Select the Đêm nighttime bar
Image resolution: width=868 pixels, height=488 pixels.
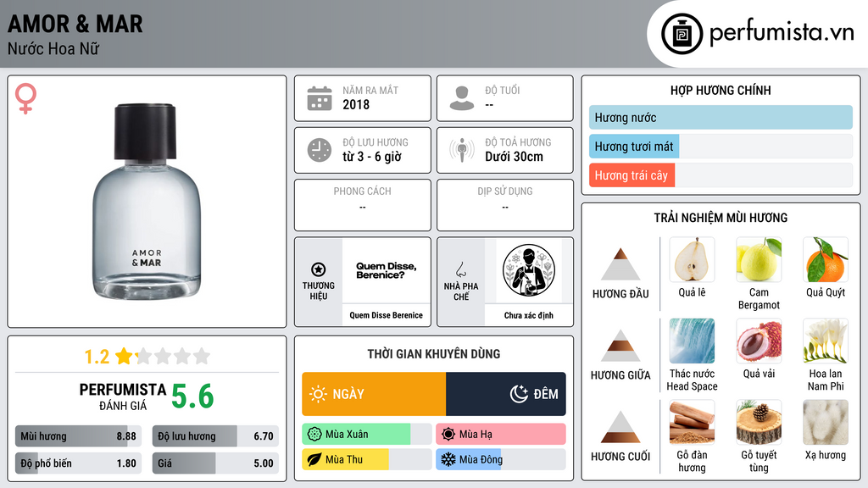point(506,394)
